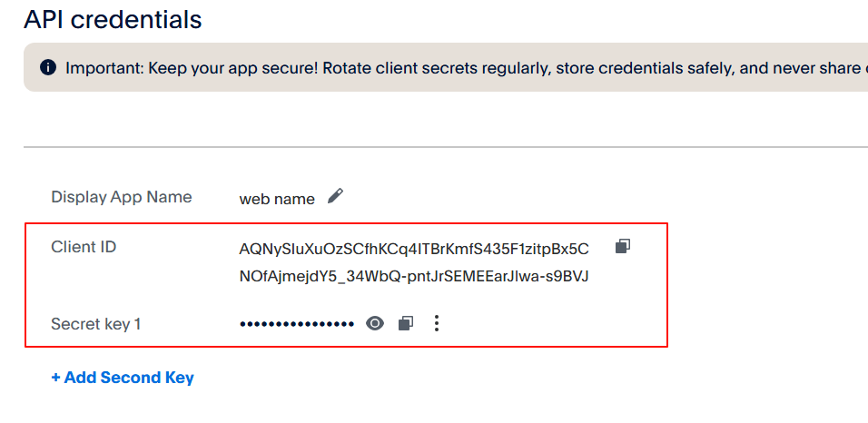Click "Rotate client secrets regularly" banner text
This screenshot has height=423, width=868.
437,68
